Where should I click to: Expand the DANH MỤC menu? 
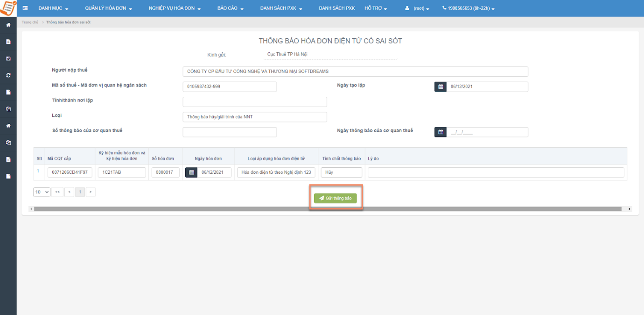click(53, 8)
